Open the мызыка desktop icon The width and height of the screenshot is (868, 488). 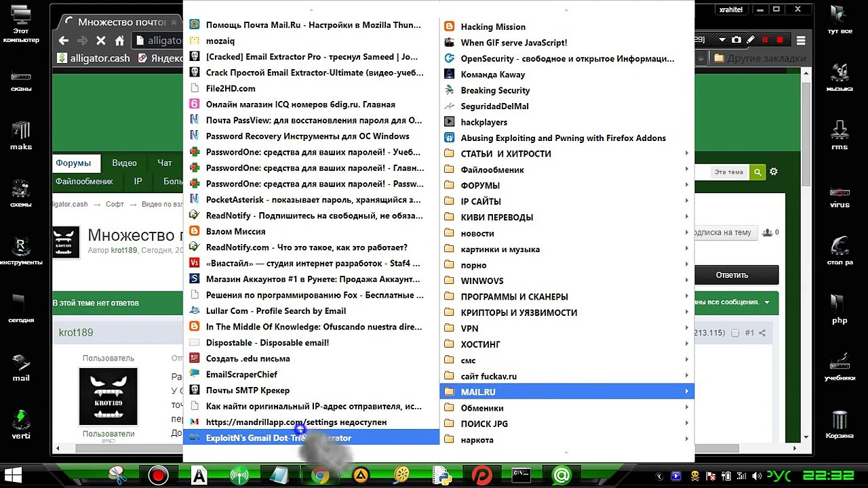(x=840, y=78)
